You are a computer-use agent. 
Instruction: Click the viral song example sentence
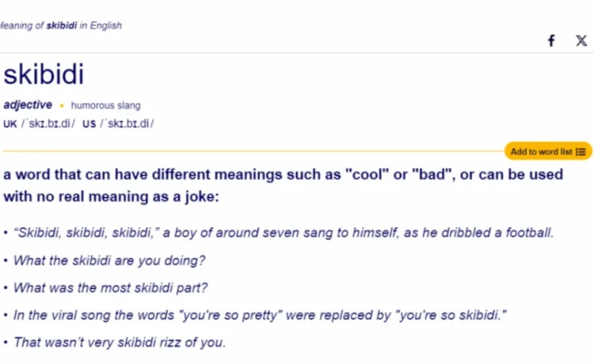point(260,315)
